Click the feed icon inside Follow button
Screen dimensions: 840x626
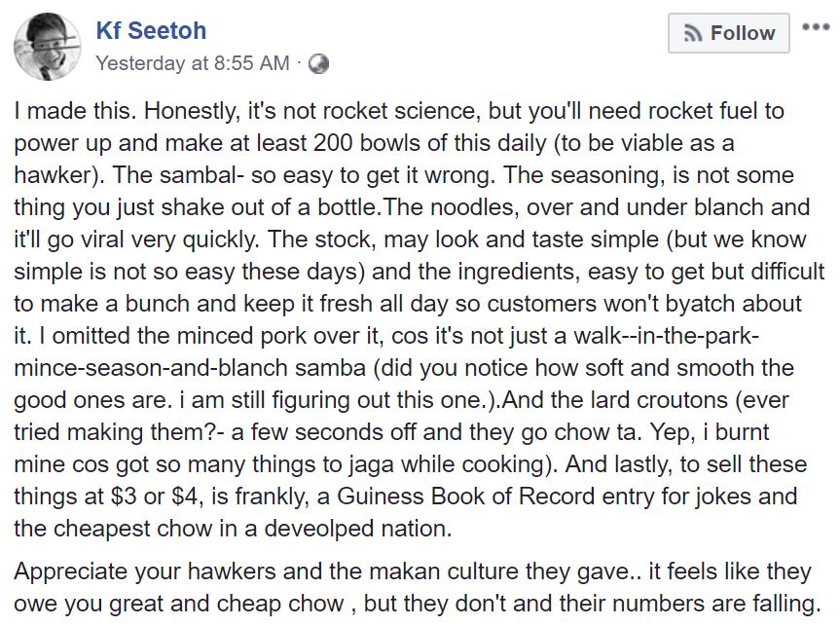click(693, 33)
